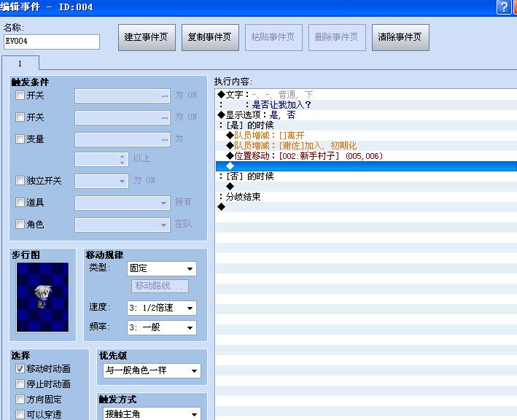
Task: Open the movement 类型 dropdown 固定
Action: tap(162, 268)
